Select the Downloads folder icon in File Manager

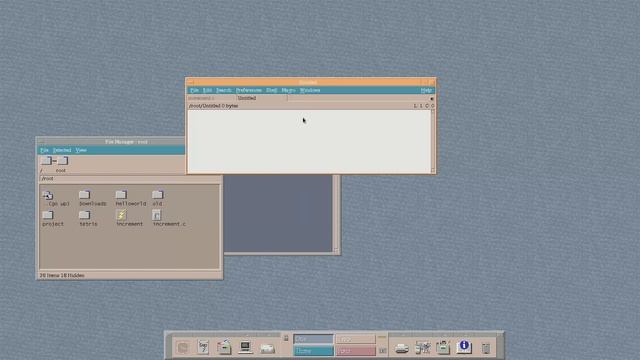[84, 195]
